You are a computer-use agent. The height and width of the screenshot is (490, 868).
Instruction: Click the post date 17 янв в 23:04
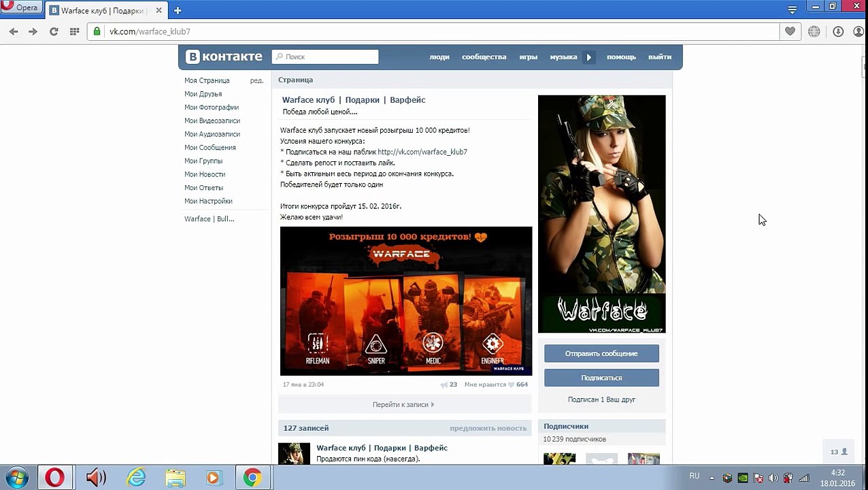pyautogui.click(x=303, y=385)
